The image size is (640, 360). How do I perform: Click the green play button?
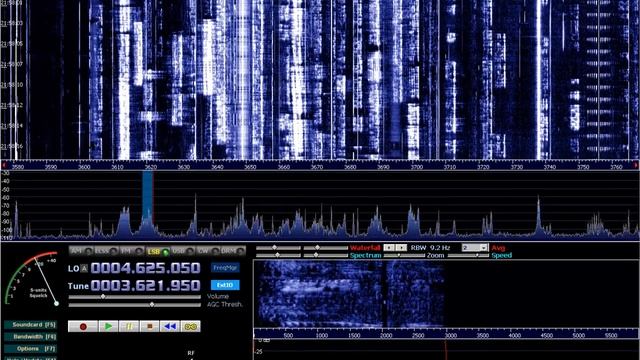(108, 326)
